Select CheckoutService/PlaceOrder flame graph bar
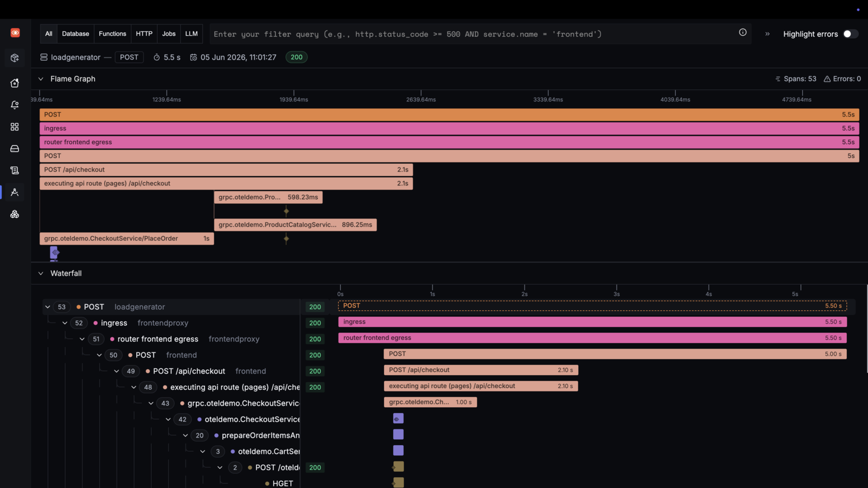 (127, 239)
